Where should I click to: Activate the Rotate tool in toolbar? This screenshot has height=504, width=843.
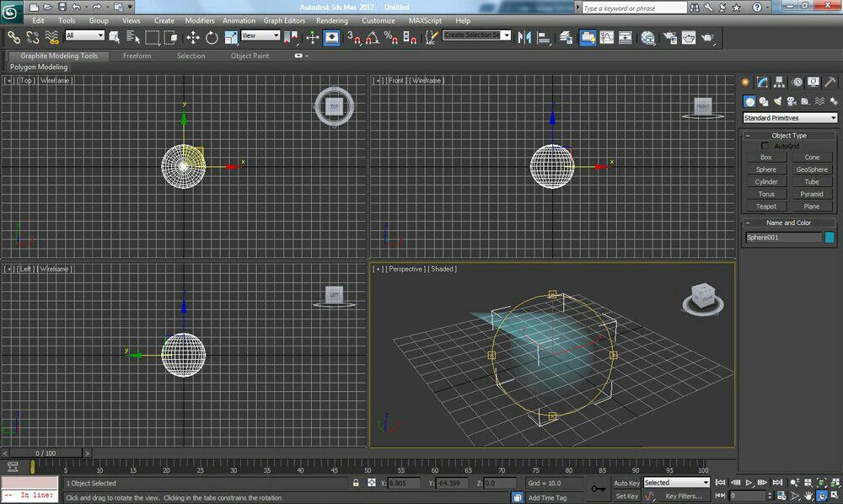coord(212,37)
